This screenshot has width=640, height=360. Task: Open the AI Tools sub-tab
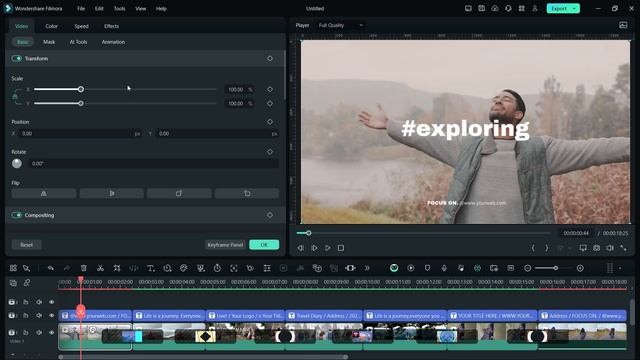tap(78, 42)
